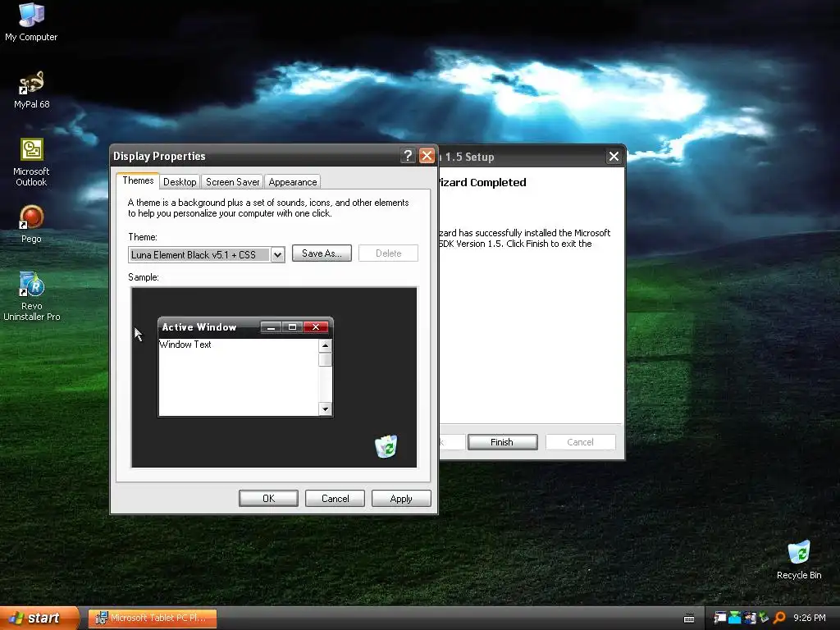Select the Pego desktop shortcut
The width and height of the screenshot is (840, 630).
[x=31, y=223]
